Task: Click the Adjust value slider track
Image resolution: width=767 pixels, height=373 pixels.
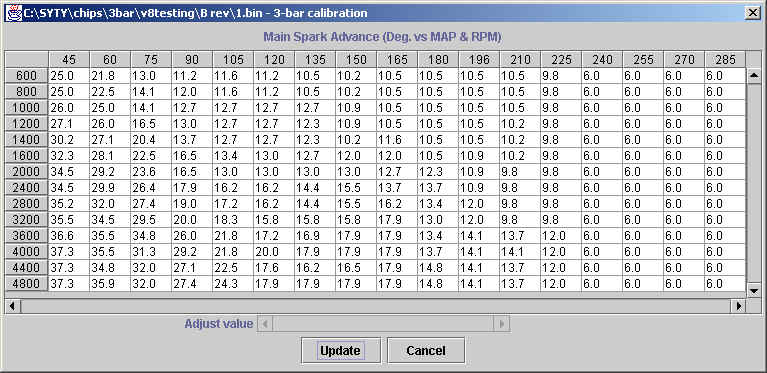Action: click(384, 324)
